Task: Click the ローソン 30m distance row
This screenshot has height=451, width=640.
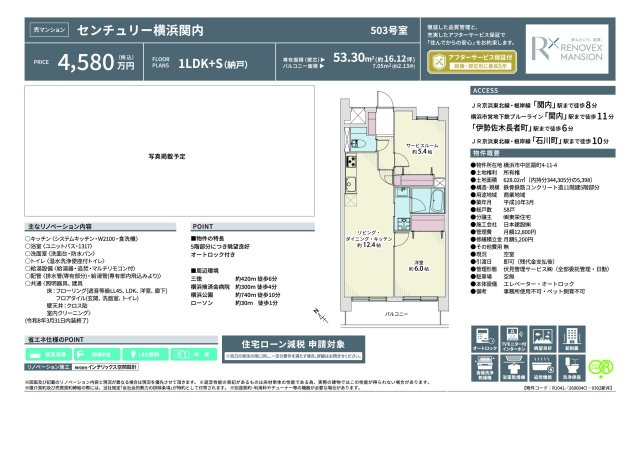Action: pos(234,303)
